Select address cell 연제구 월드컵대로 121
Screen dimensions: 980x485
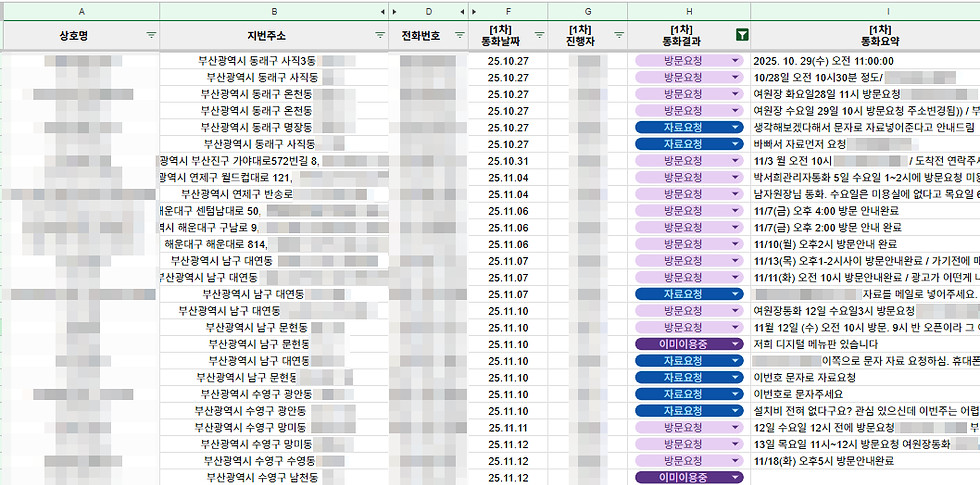274,178
